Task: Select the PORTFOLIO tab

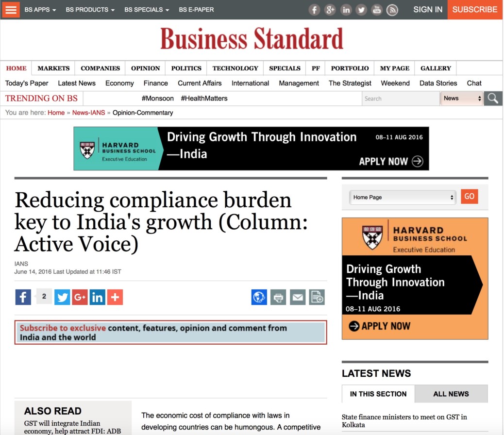Action: coord(350,68)
